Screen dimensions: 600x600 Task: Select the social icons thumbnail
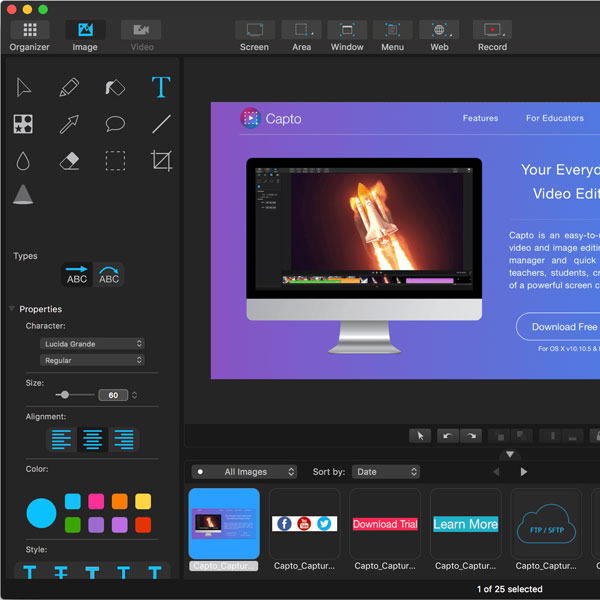(305, 524)
